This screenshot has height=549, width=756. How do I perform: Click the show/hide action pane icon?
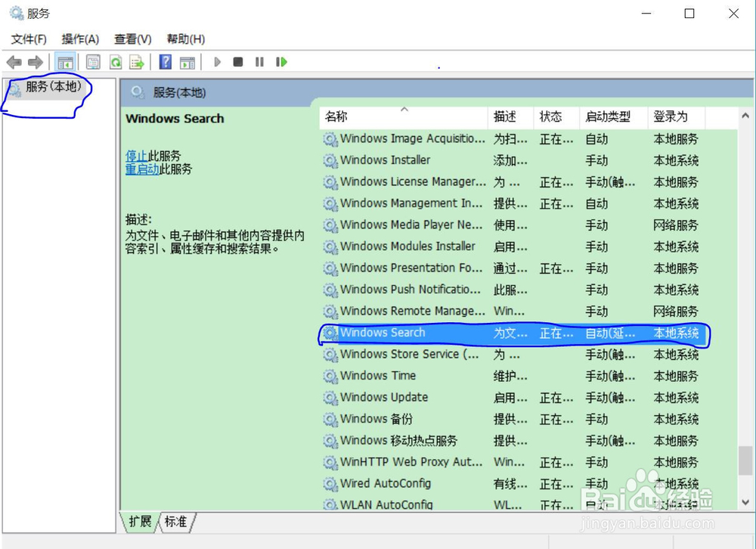(x=187, y=62)
